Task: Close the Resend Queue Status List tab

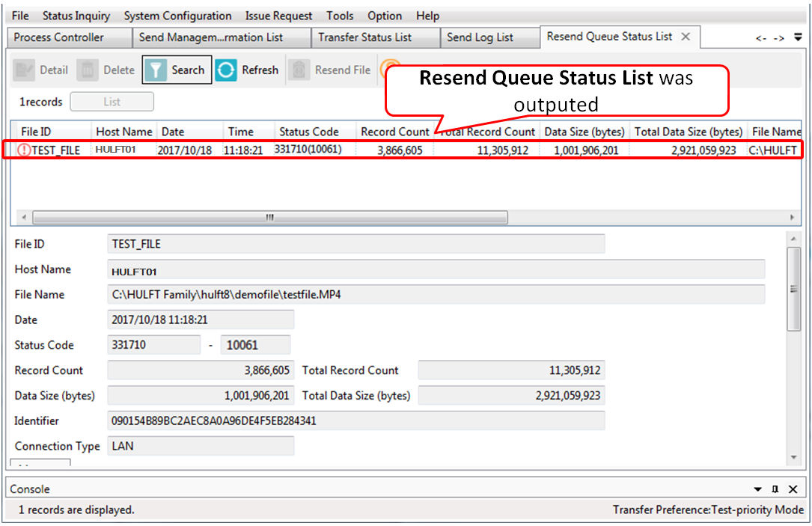Action: point(686,37)
